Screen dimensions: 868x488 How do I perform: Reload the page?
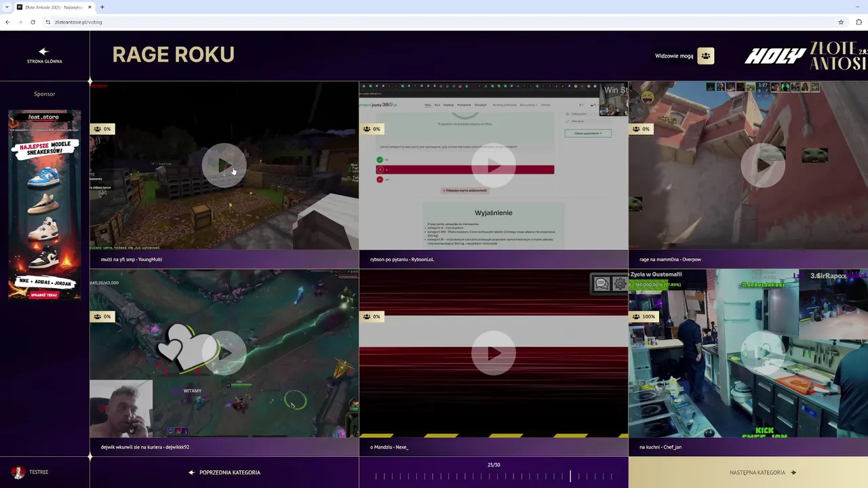(33, 22)
